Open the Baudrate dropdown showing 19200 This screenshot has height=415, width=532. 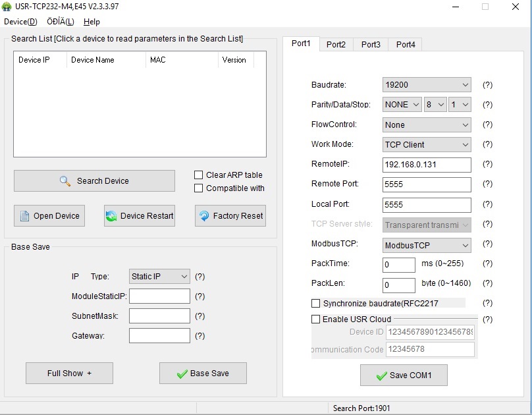[427, 85]
